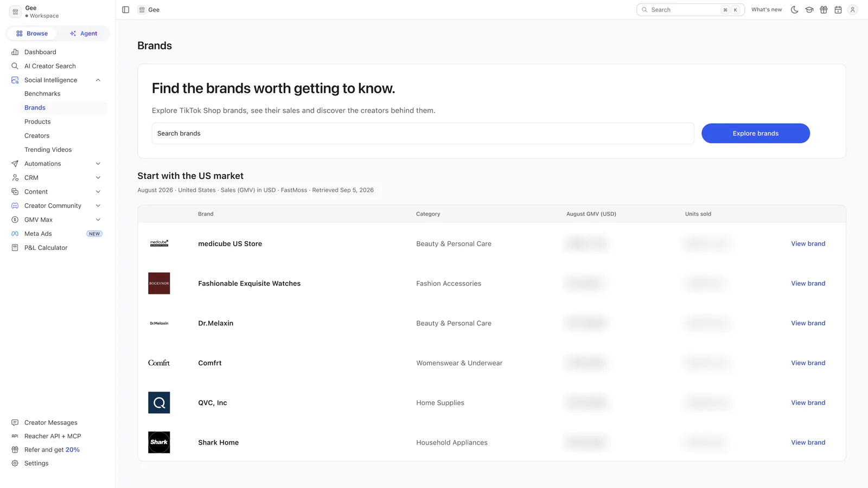Image resolution: width=868 pixels, height=488 pixels.
Task: Open the gift box icon in header
Action: click(x=824, y=10)
